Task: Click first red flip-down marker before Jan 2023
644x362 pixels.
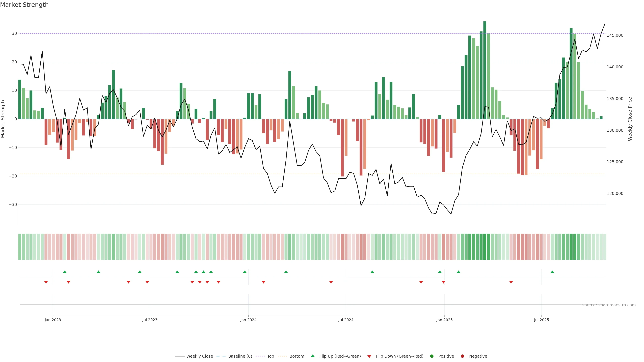Action: [x=46, y=282]
